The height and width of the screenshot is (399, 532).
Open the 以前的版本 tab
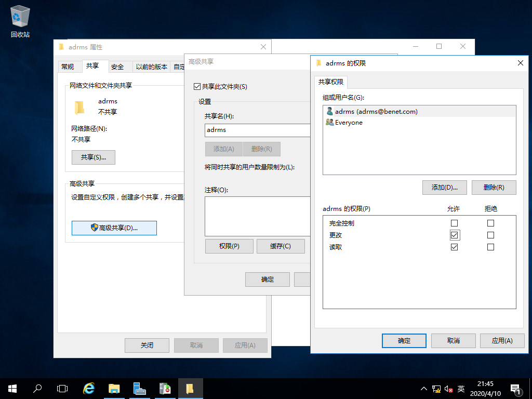click(x=152, y=67)
